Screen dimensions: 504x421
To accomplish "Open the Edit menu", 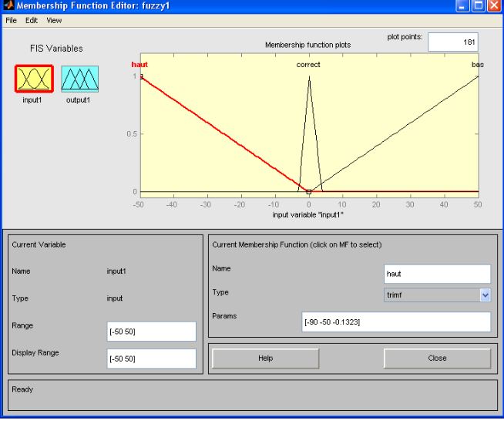I will [x=32, y=20].
